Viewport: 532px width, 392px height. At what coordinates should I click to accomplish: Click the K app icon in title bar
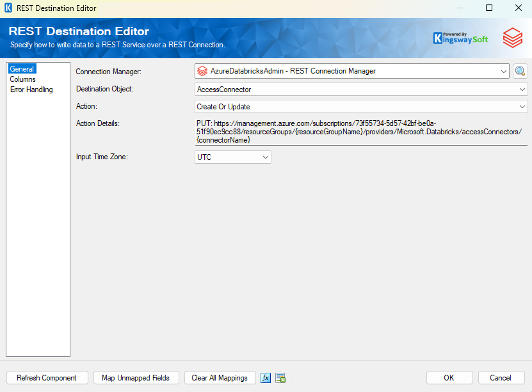click(x=8, y=8)
